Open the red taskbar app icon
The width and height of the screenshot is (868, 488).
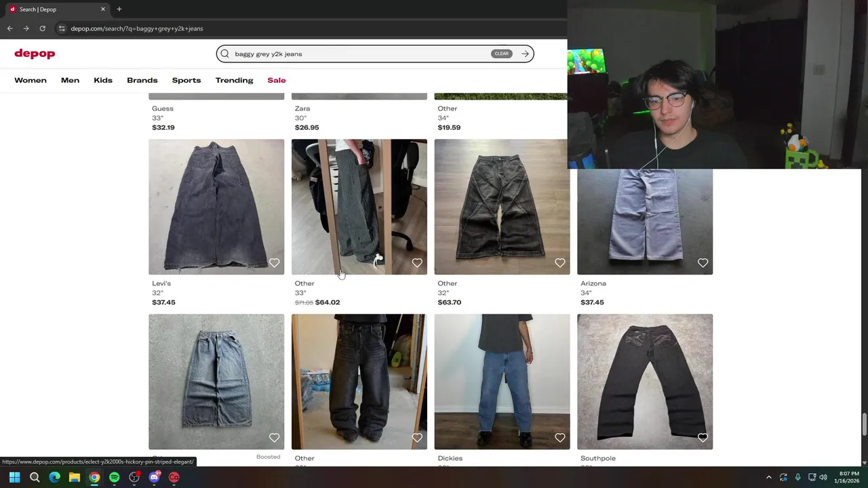point(174,477)
